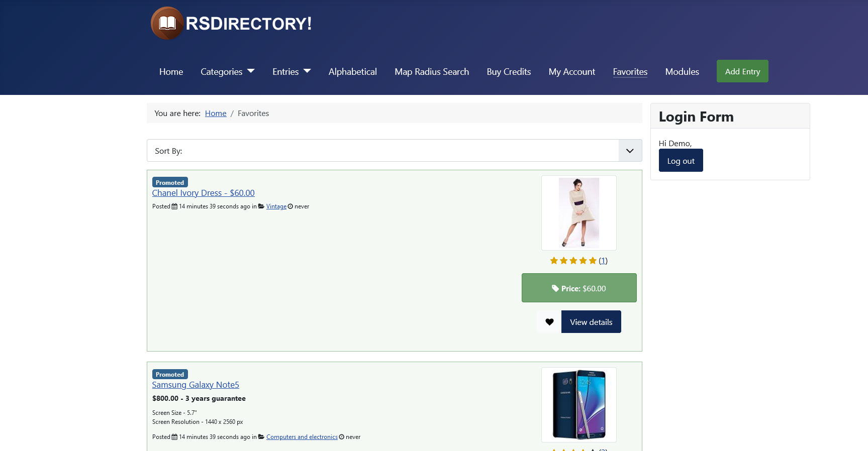This screenshot has height=451, width=868.
Task: Click the Chanel dress thumbnail image
Action: click(579, 213)
